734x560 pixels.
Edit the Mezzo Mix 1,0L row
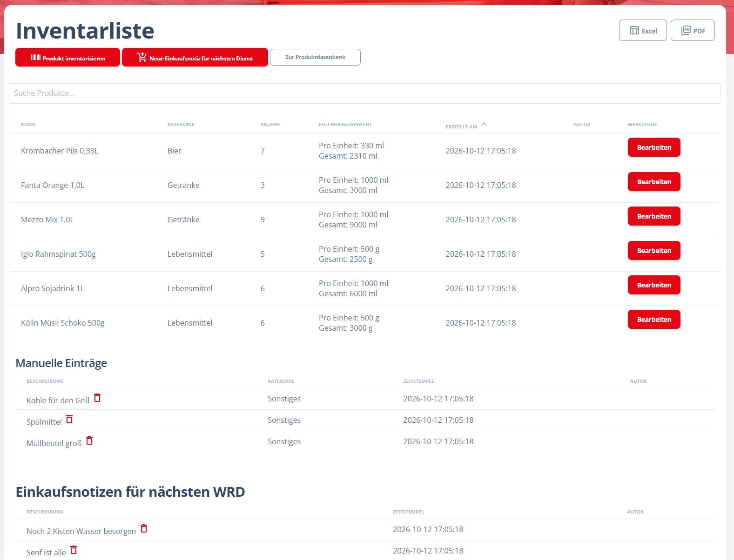click(654, 216)
